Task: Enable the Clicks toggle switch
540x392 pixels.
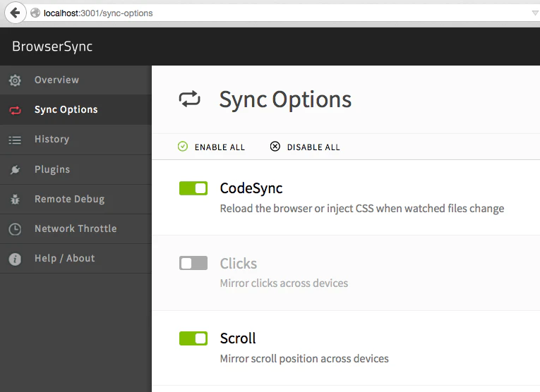Action: tap(193, 263)
